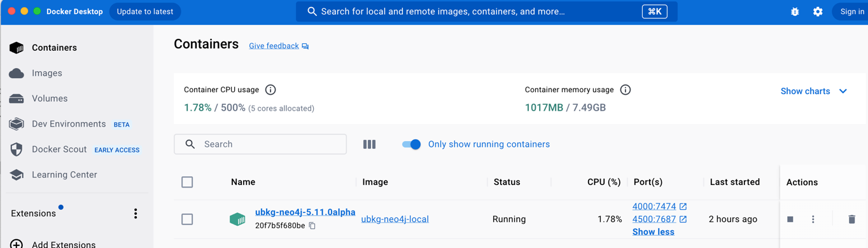Copy container ID 20f7b5f680be icon

click(312, 226)
